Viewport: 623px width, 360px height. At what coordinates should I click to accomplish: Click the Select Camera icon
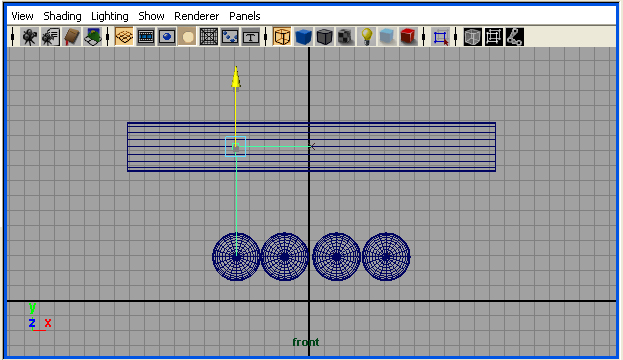29,37
